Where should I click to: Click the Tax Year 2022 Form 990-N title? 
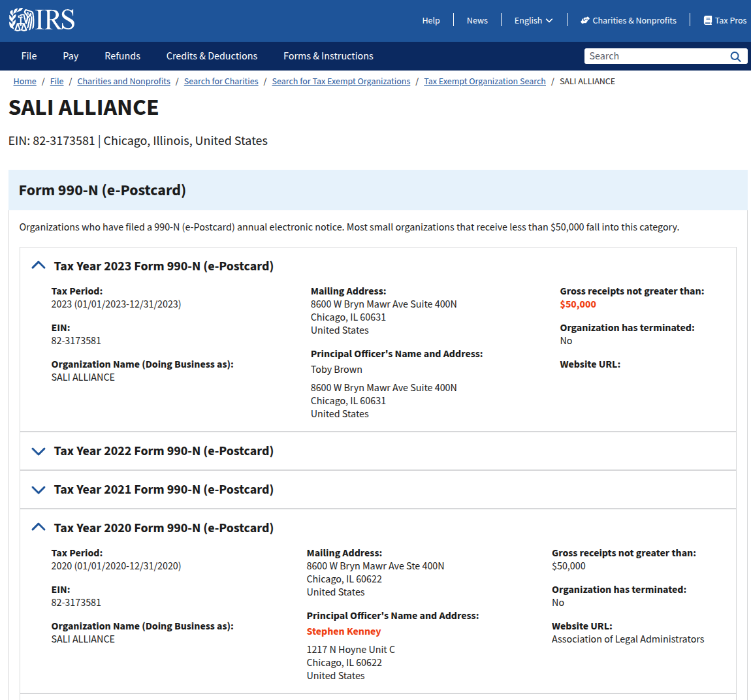point(163,451)
